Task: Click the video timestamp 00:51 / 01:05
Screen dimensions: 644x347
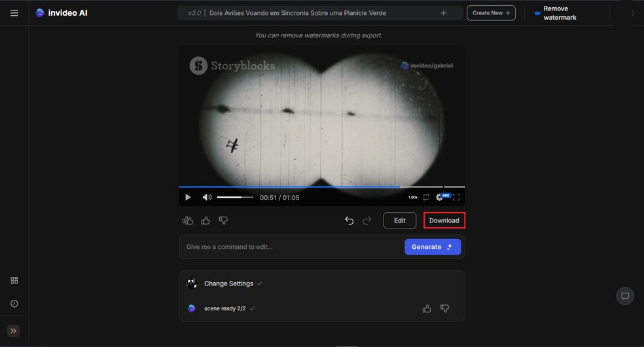Action: point(279,198)
